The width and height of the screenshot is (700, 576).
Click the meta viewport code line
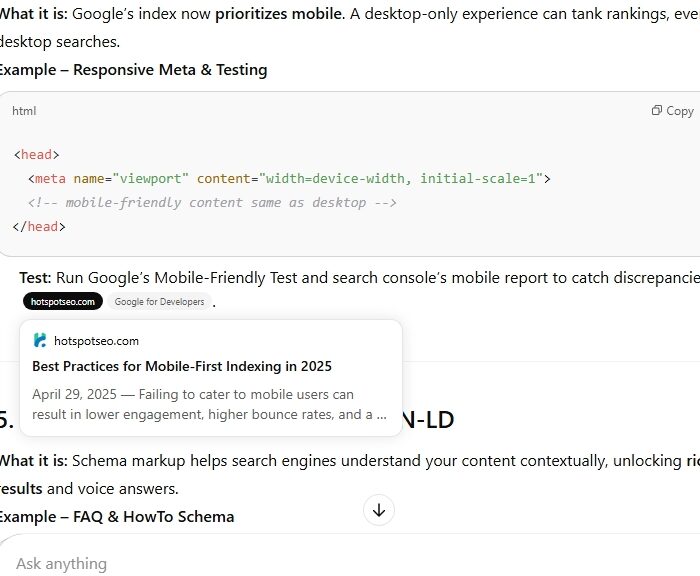tap(289, 179)
